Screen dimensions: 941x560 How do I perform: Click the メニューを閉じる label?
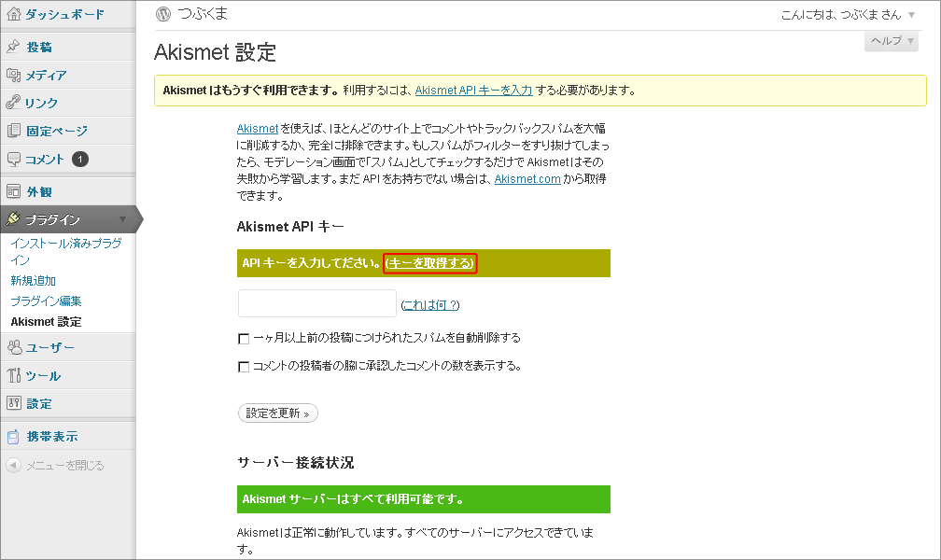[64, 465]
